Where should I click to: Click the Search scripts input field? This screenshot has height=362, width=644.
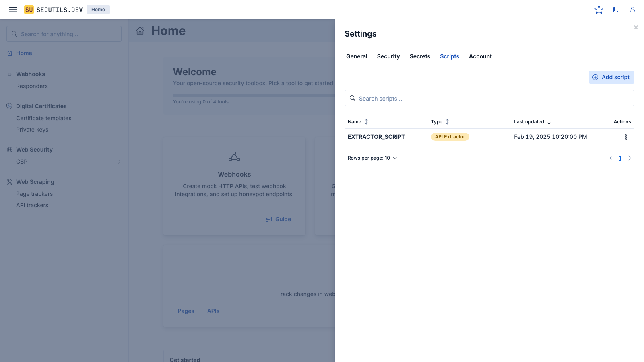(x=489, y=99)
